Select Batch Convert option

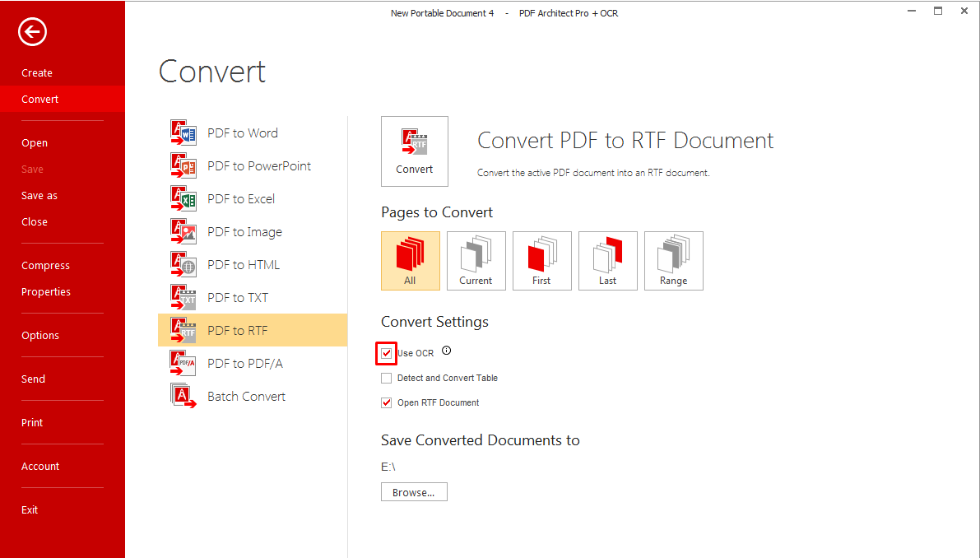tap(253, 396)
